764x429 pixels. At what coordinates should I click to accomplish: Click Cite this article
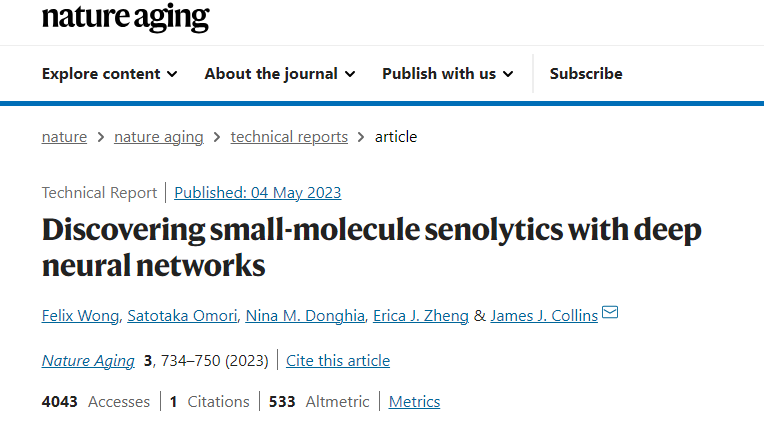(338, 361)
